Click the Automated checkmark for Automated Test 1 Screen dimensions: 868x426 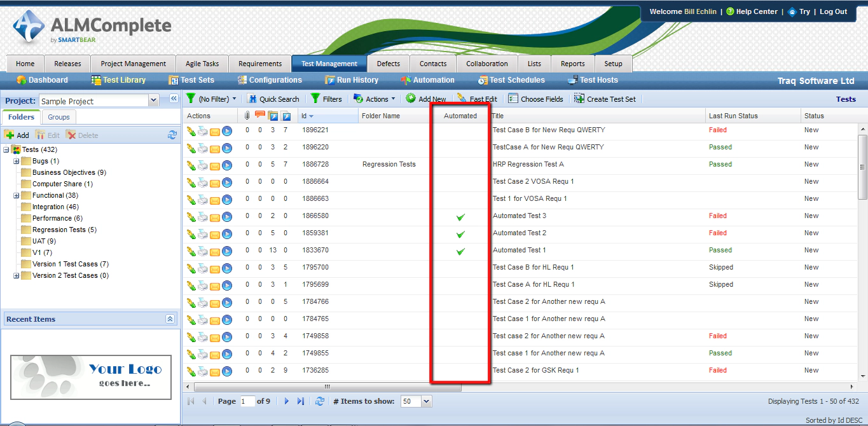[x=460, y=251]
